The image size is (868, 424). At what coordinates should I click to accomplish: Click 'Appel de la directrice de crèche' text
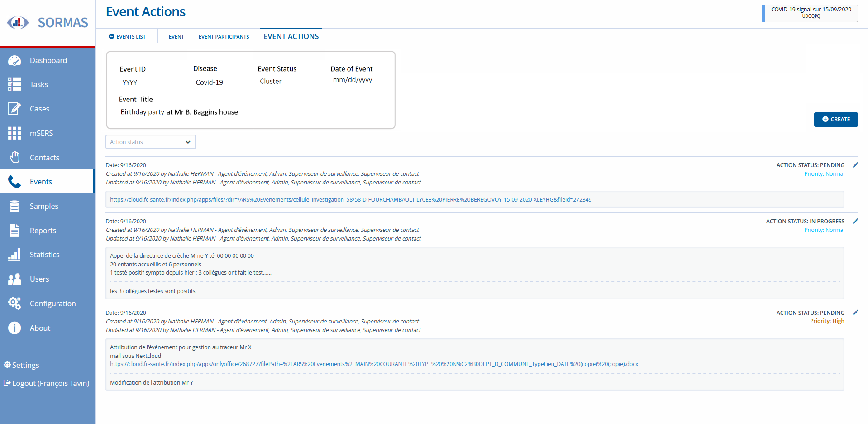149,256
